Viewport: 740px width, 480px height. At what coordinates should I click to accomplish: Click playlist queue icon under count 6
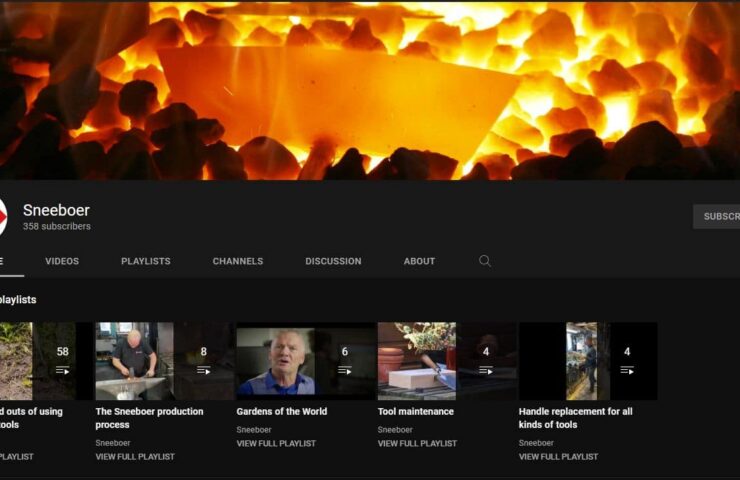pyautogui.click(x=345, y=371)
